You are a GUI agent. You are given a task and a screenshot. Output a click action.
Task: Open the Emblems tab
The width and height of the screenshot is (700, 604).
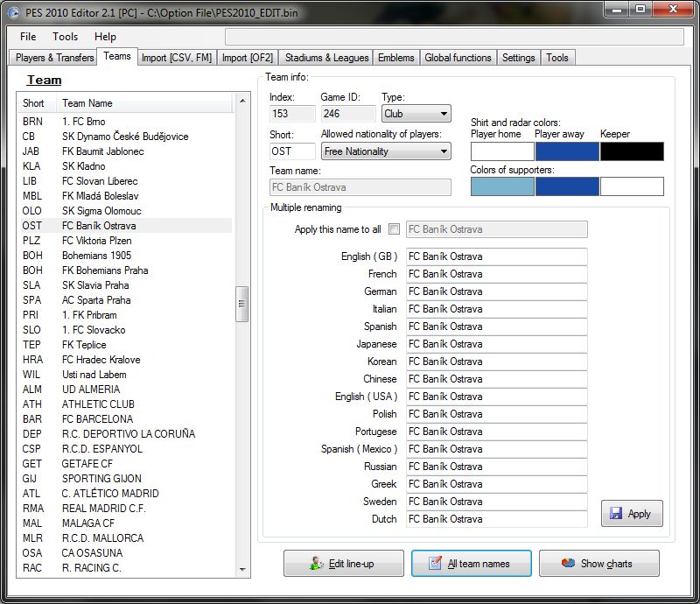point(395,58)
